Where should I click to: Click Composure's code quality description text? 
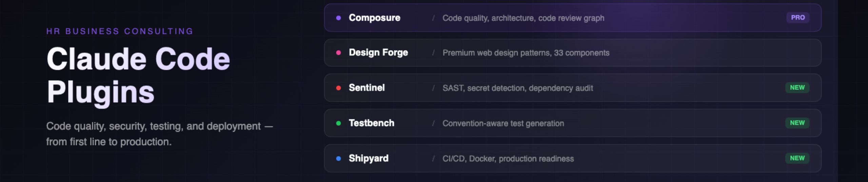523,18
